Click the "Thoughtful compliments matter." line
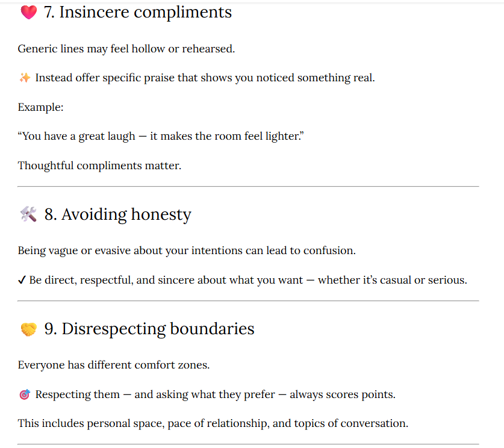Screen dimensions: 504x448 [x=99, y=165]
